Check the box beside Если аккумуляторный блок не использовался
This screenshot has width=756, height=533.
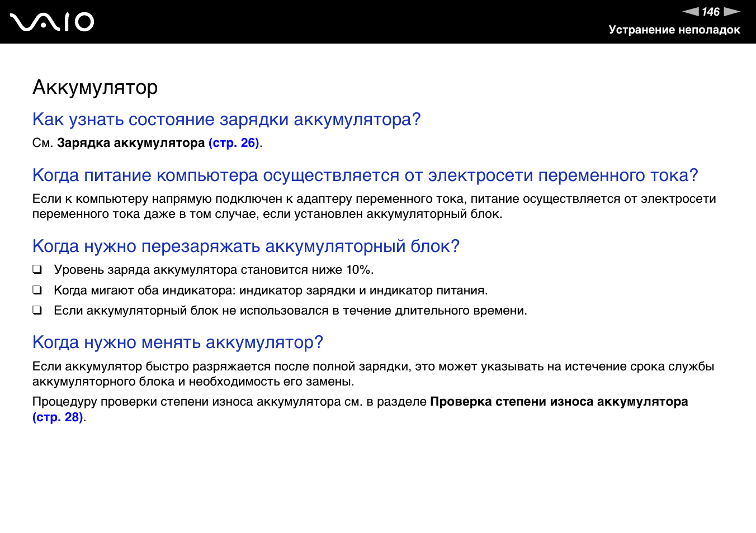pos(37,310)
